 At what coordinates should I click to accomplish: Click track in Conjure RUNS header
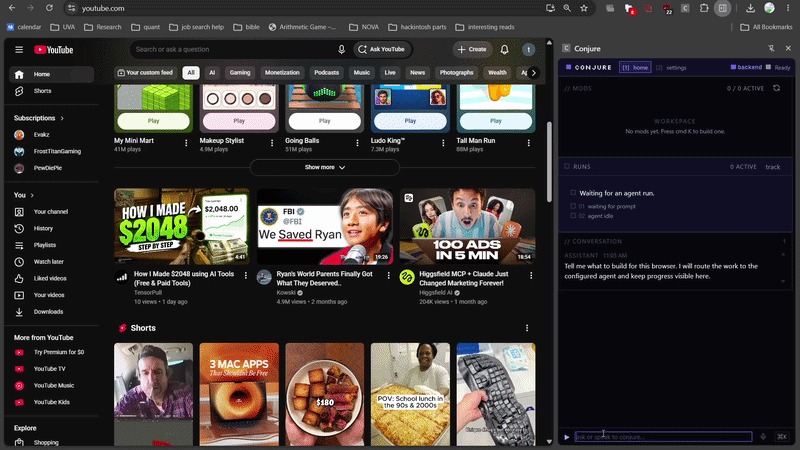tap(772, 167)
